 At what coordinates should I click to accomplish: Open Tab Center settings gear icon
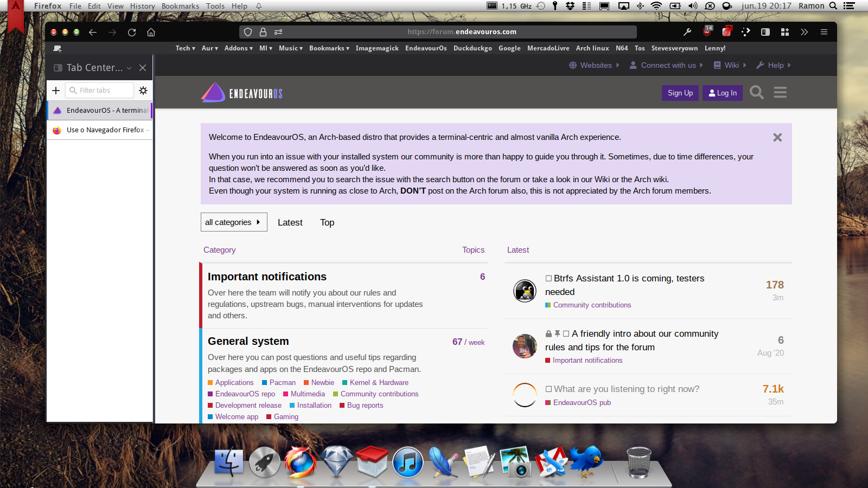coord(143,91)
